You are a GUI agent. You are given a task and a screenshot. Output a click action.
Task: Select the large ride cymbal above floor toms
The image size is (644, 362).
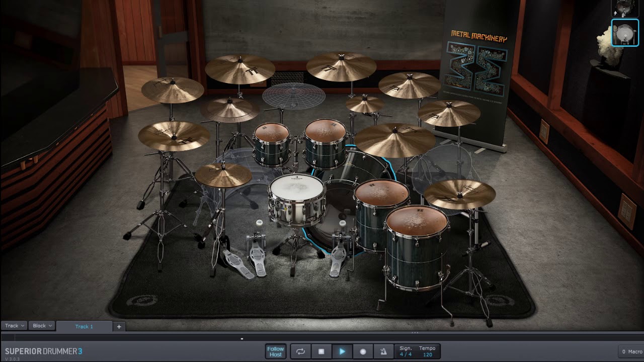click(x=395, y=140)
